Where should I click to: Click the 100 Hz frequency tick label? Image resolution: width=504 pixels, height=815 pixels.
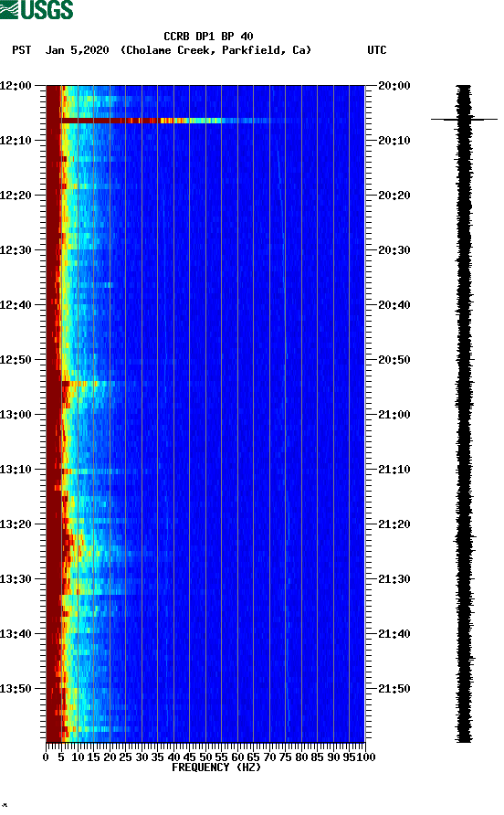click(x=366, y=757)
